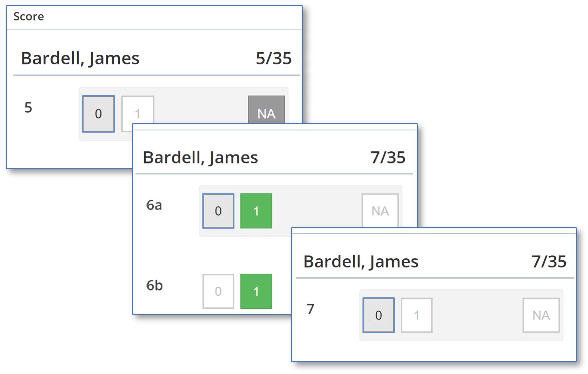The height and width of the screenshot is (374, 588).
Task: Mark question 6a as NA
Action: [380, 210]
